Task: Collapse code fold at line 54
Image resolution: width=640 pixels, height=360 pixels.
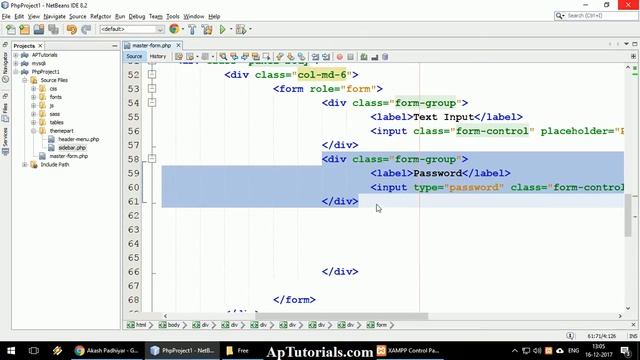Action: (x=152, y=102)
